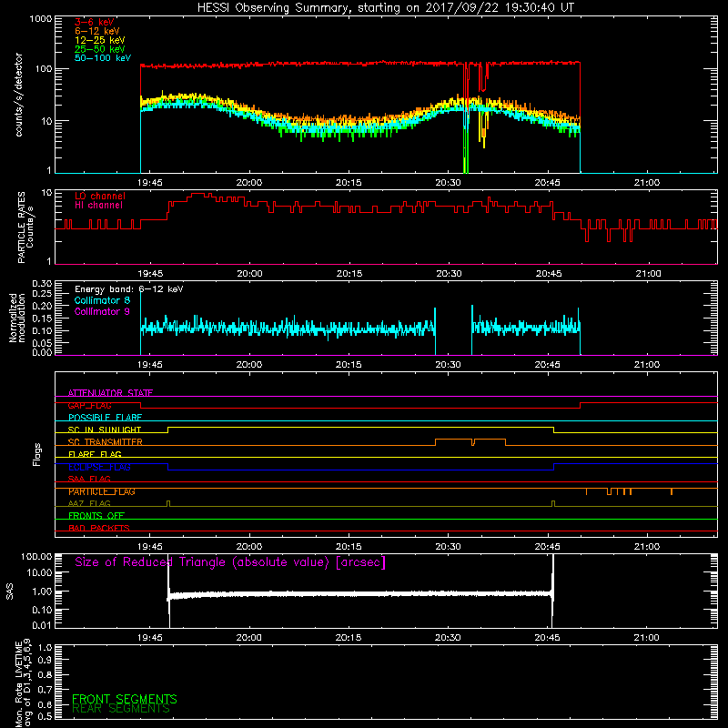Click the ATTENUATOR_STATE flag label

point(110,393)
